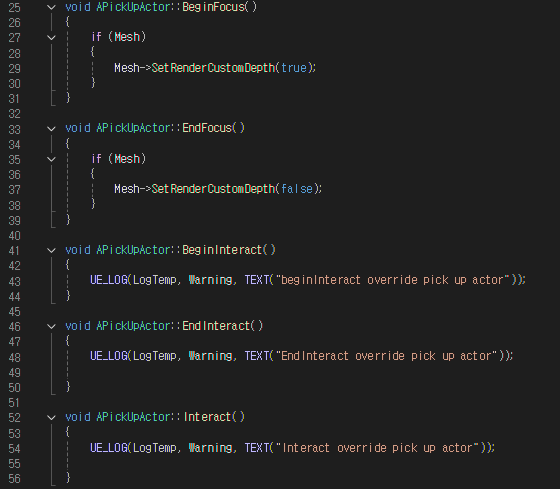The image size is (560, 489).
Task: Click Warning verbosity on line 54
Action: tap(210, 448)
